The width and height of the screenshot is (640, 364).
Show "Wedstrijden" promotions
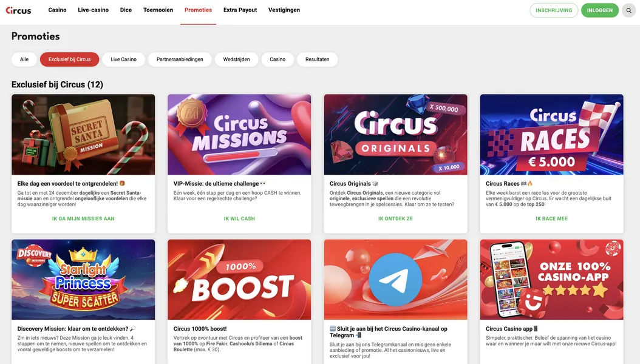(236, 59)
